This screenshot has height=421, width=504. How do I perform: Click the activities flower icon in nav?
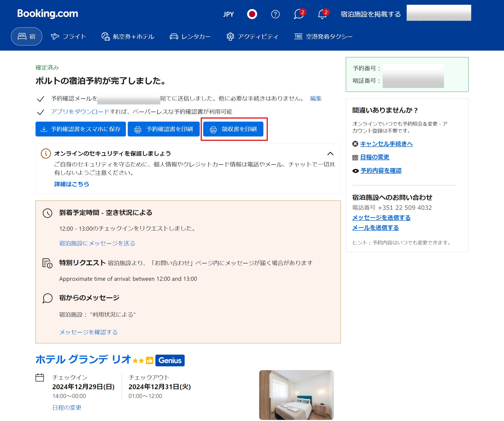pos(230,36)
